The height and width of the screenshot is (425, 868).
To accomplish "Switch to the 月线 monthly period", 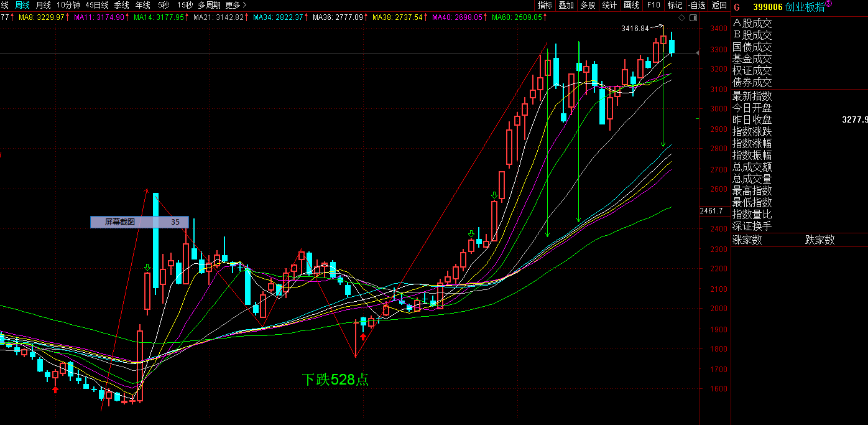I will pos(44,5).
